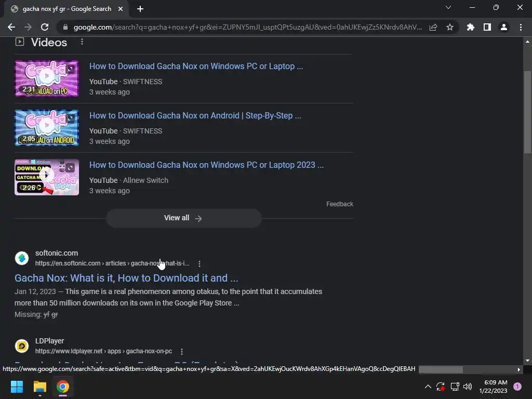Image resolution: width=532 pixels, height=399 pixels.
Task: Share this page using the share icon
Action: [433, 27]
